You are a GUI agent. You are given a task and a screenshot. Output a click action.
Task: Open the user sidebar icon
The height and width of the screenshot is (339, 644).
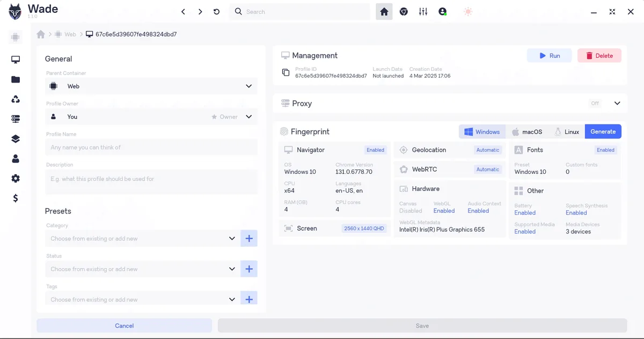16,159
